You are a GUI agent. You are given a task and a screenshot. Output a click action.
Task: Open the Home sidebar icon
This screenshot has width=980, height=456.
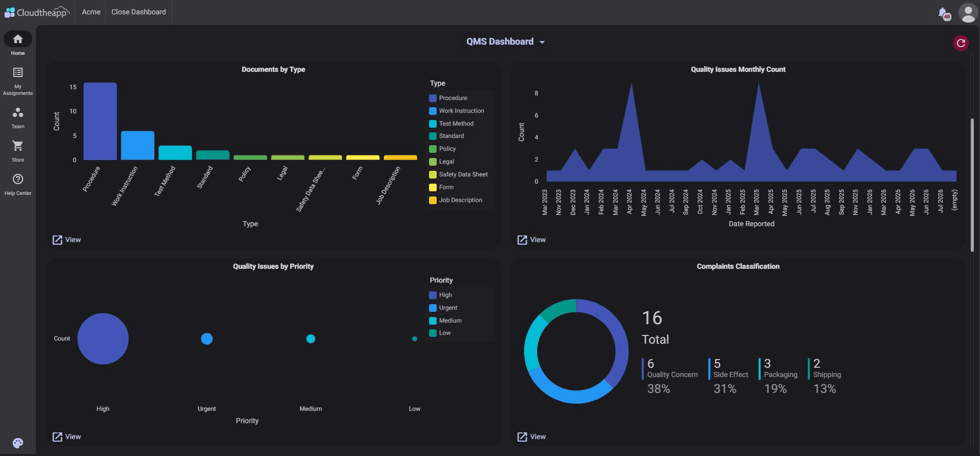click(x=18, y=39)
